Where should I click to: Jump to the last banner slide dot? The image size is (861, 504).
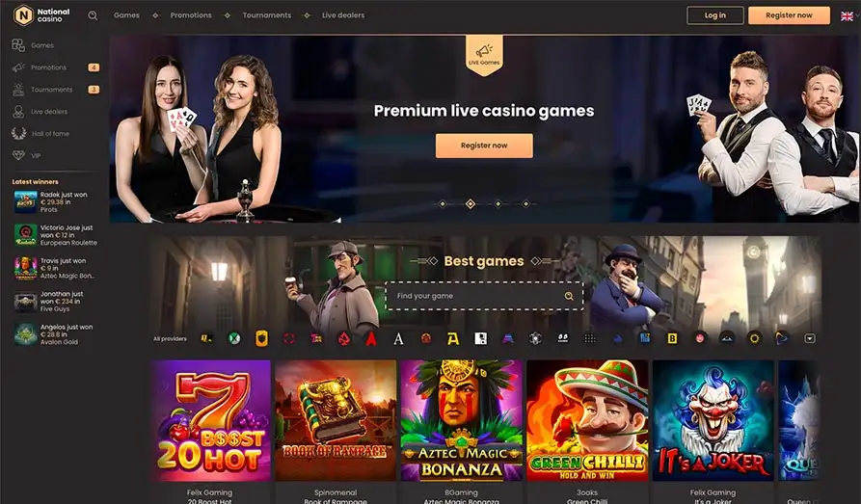click(x=525, y=203)
